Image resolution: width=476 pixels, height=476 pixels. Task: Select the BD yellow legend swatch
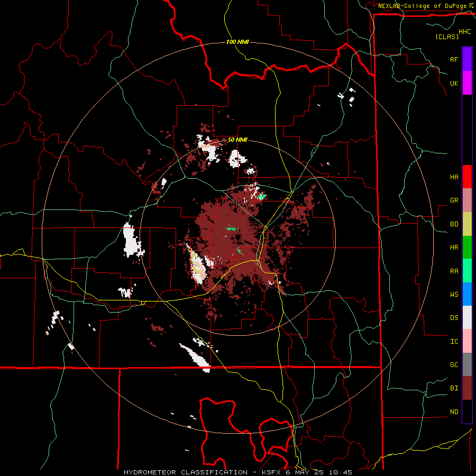[467, 224]
